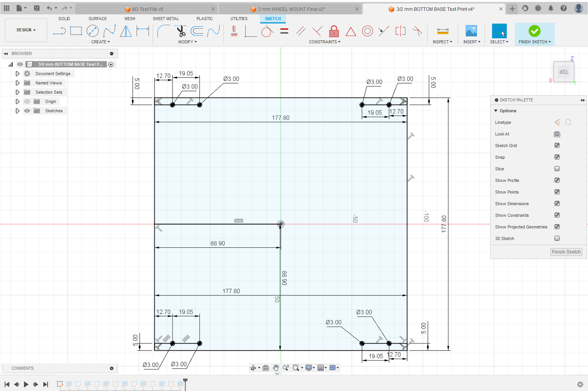The height and width of the screenshot is (391, 588).
Task: Toggle Show Dimensions checkbox
Action: point(557,204)
